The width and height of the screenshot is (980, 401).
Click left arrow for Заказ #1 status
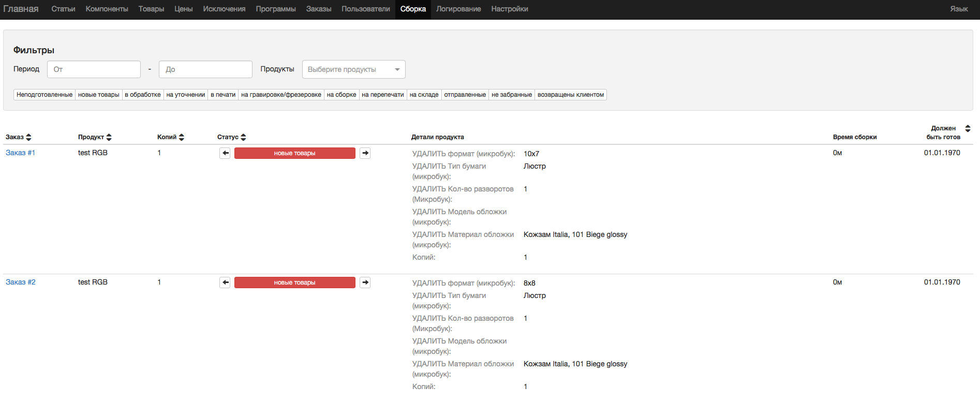[x=225, y=153]
